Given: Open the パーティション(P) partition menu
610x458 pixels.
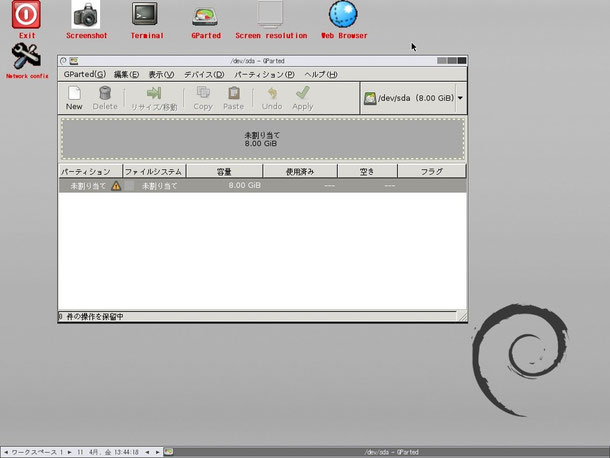Looking at the screenshot, I should [264, 74].
